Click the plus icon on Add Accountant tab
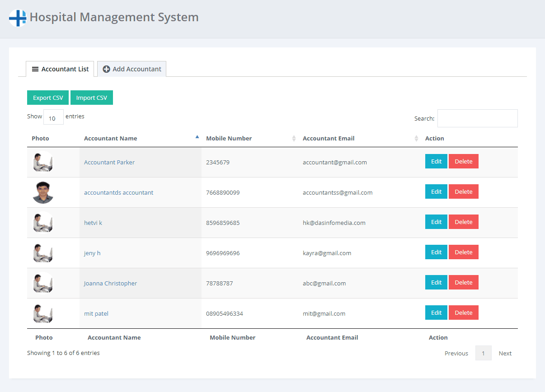Viewport: 545px width, 392px height. click(106, 69)
